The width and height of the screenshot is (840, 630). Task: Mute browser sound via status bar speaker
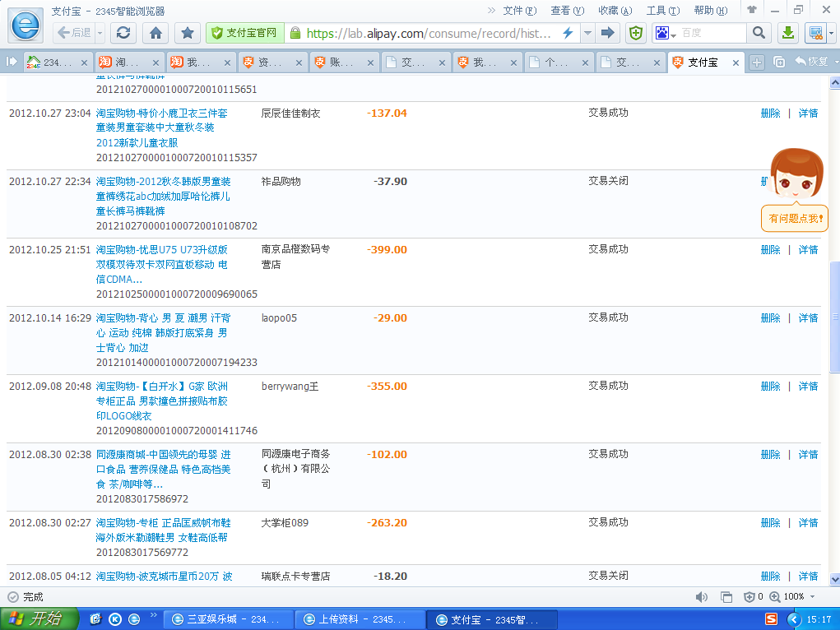coord(701,596)
